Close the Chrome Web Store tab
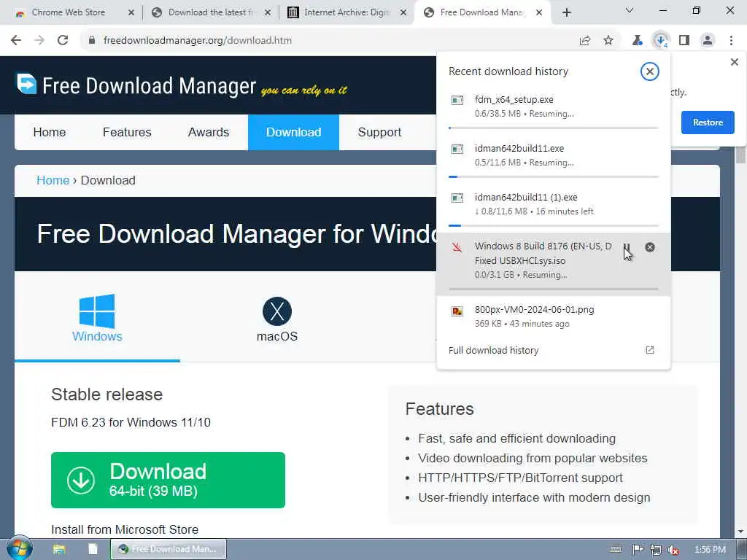Image resolution: width=747 pixels, height=560 pixels. (x=131, y=13)
